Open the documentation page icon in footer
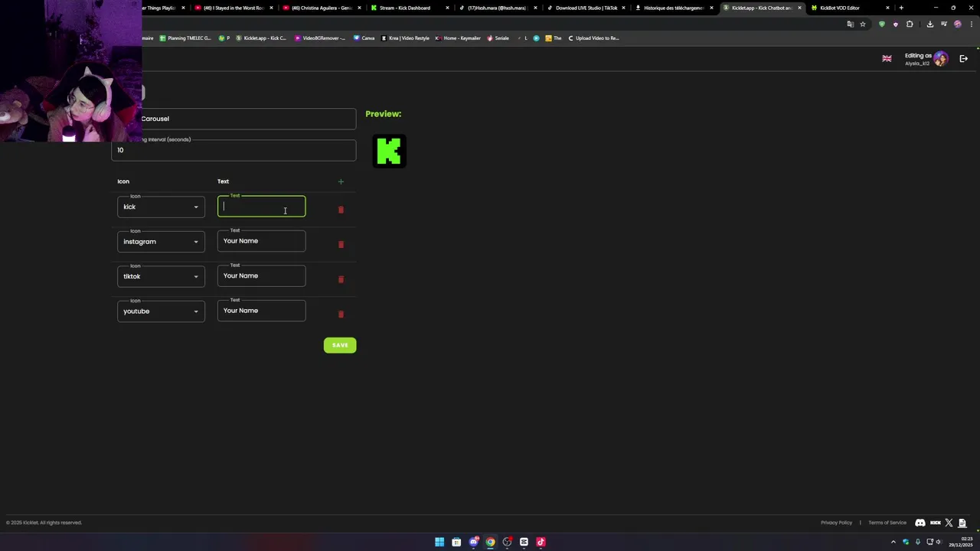Viewport: 980px width, 551px height. [x=962, y=523]
